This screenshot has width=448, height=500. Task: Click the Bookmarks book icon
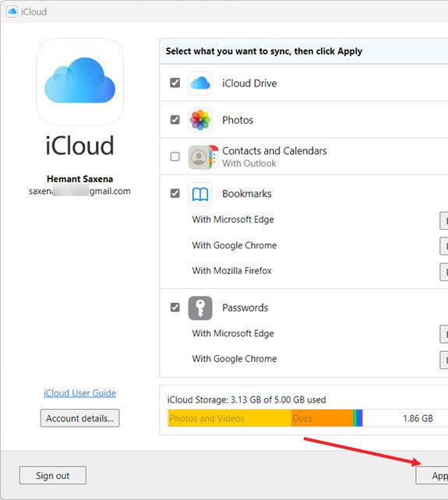[x=200, y=194]
